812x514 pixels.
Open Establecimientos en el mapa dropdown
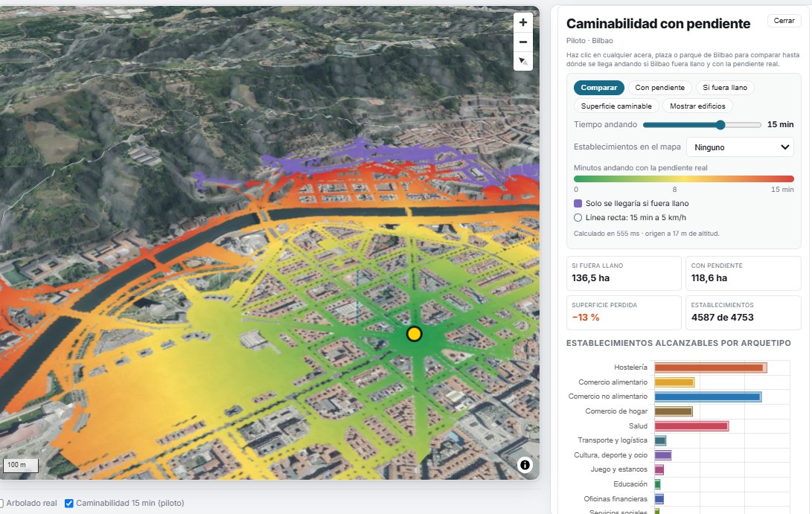[x=740, y=147]
